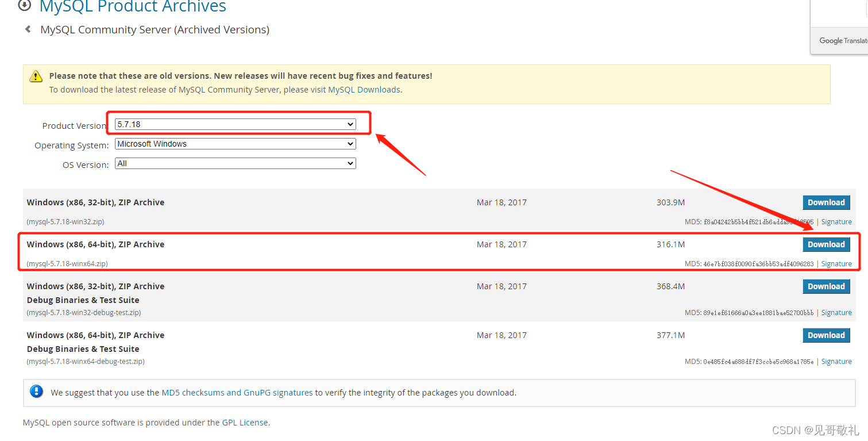This screenshot has height=441, width=868.
Task: Click the MD5 hash of winx64-debug-test.zip
Action: [758, 362]
